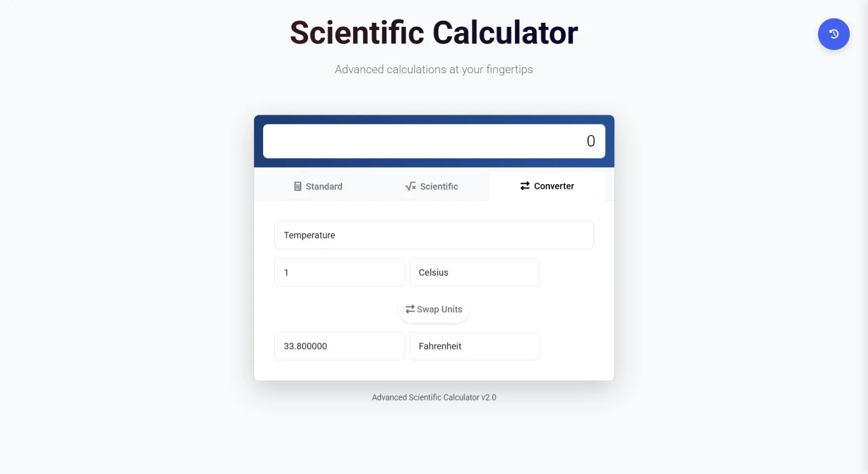Screen dimensions: 868x474
Task: Click the fingertips subtitle text
Action: 434,69
